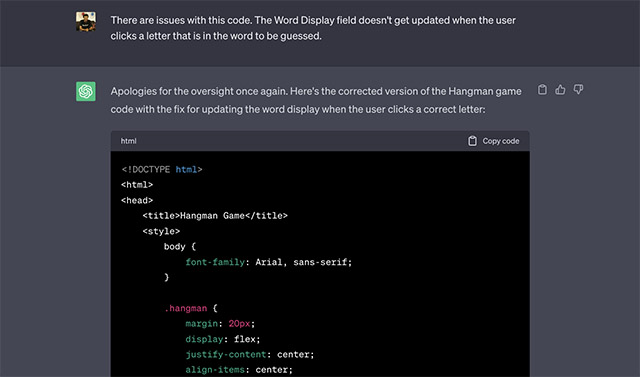Click the 'Apologies for the oversight' response text
The height and width of the screenshot is (377, 640).
[x=316, y=100]
